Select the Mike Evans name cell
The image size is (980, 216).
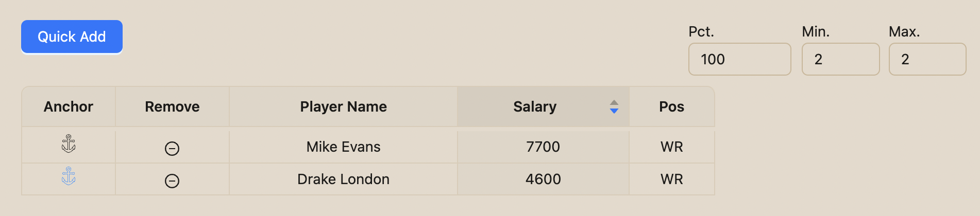[x=343, y=147]
